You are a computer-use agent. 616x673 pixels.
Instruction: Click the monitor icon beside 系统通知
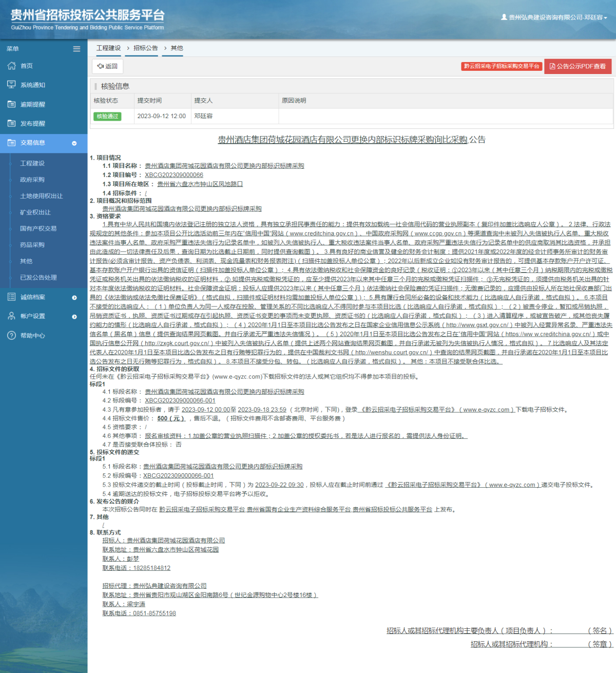pyautogui.click(x=11, y=85)
